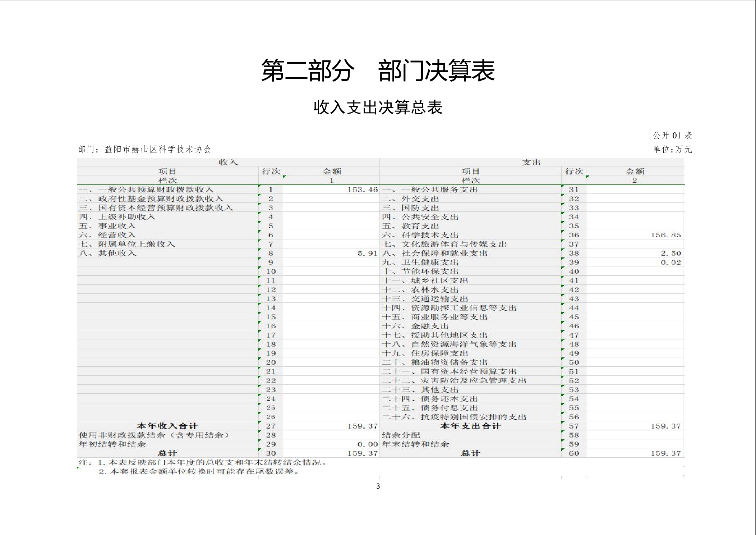This screenshot has width=756, height=535.
Task: Select the 156.85 science expenditure amount
Action: [666, 235]
